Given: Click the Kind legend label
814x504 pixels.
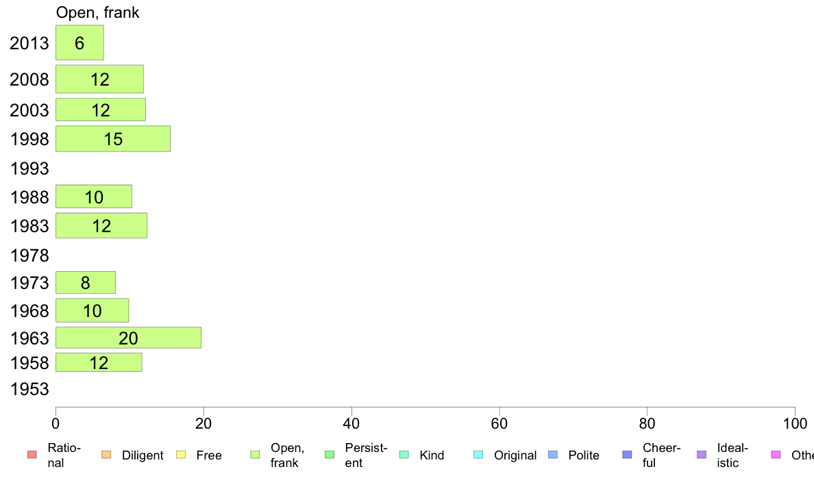Looking at the screenshot, I should 432,455.
